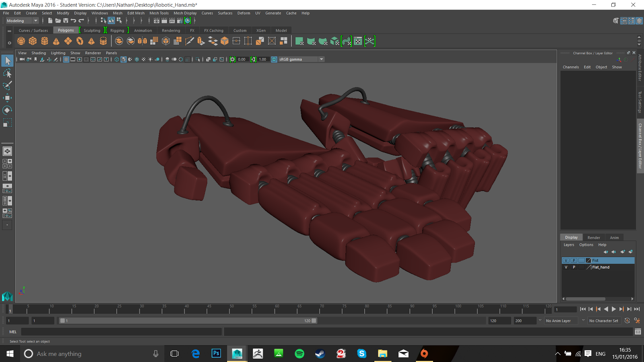Create a polygon cube from the shelf
The image size is (644, 362).
pyautogui.click(x=33, y=41)
